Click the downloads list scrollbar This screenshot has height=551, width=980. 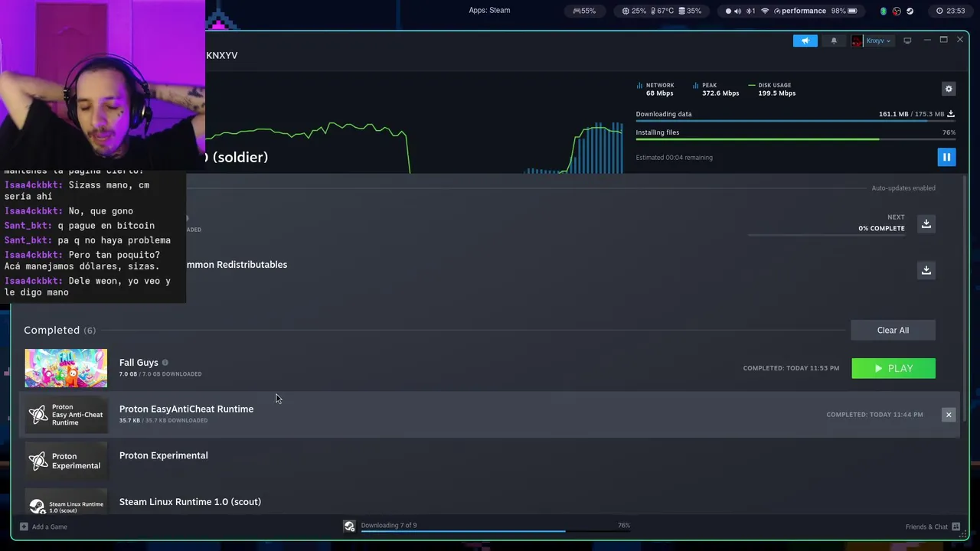(964, 298)
